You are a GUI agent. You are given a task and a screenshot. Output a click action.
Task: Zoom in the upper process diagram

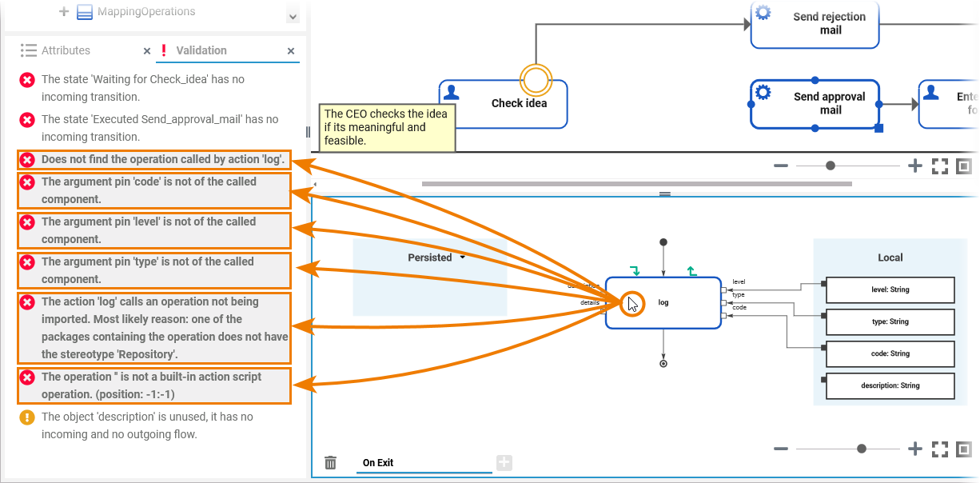[915, 166]
